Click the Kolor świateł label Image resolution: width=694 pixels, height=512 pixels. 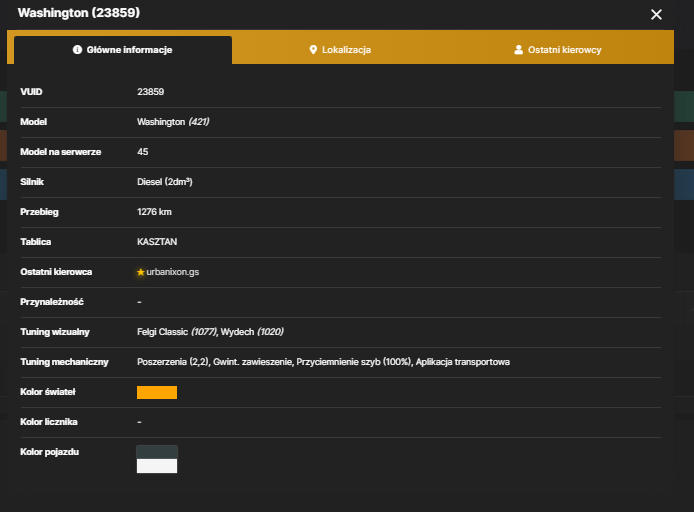click(48, 392)
